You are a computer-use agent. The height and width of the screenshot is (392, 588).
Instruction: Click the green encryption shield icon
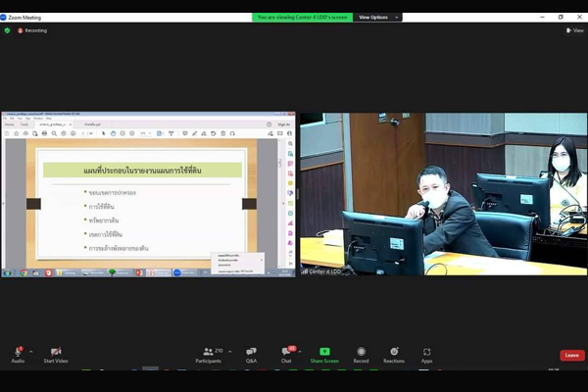(7, 30)
